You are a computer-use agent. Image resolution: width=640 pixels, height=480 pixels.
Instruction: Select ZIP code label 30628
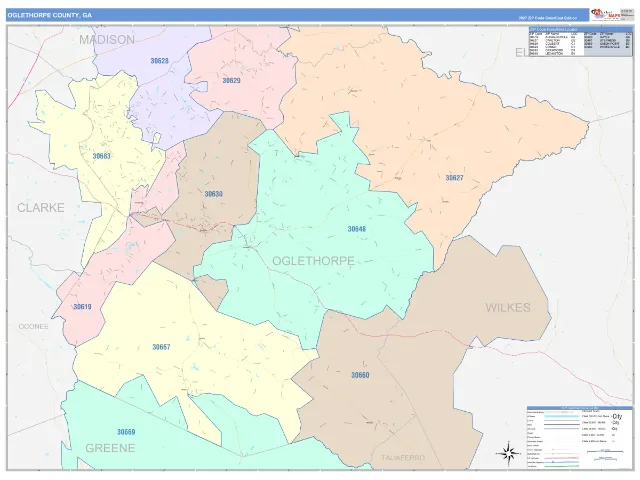160,61
